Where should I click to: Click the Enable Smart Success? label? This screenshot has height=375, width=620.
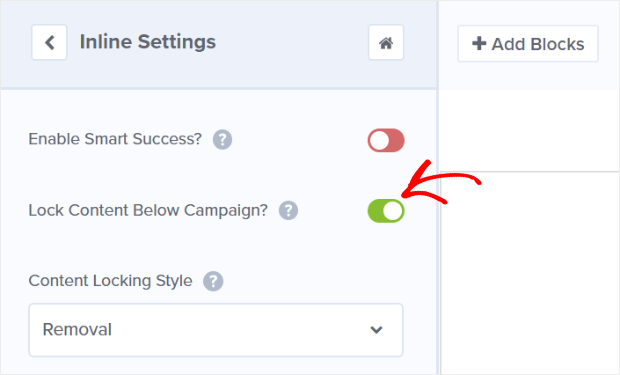point(115,139)
